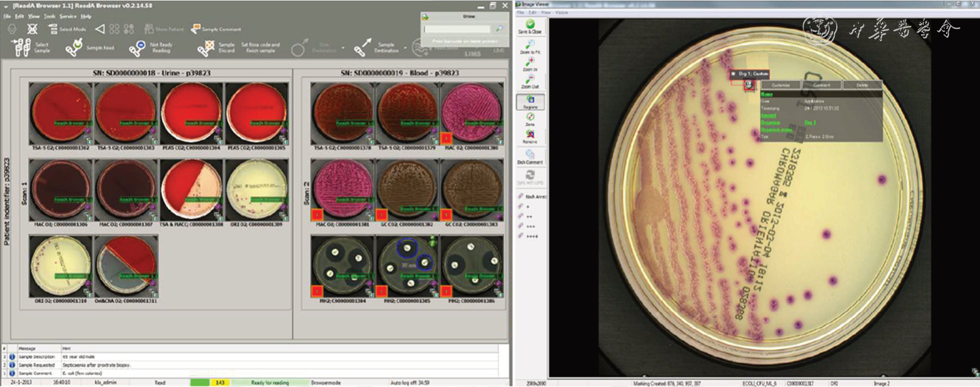Open the Service menu
The image size is (980, 387).
pos(67,16)
